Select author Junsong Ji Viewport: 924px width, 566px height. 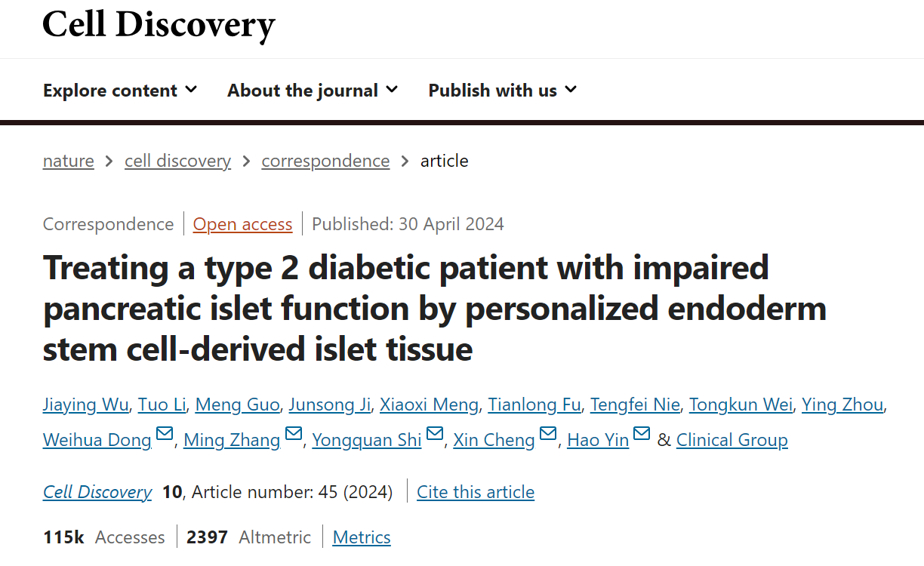coord(330,405)
